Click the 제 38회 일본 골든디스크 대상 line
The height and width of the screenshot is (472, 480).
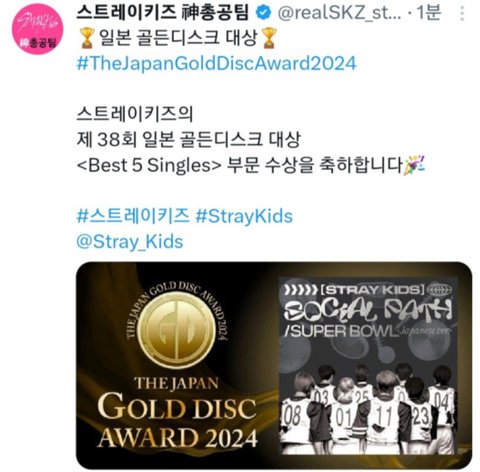188,139
